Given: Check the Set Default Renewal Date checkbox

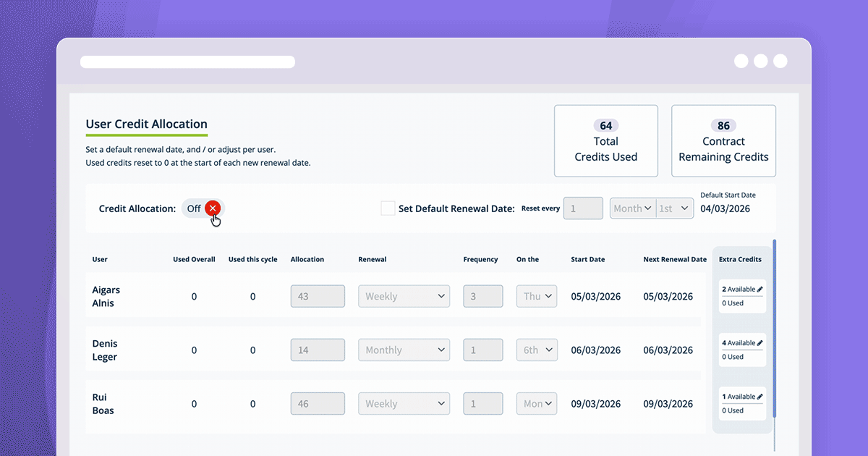Looking at the screenshot, I should [388, 208].
